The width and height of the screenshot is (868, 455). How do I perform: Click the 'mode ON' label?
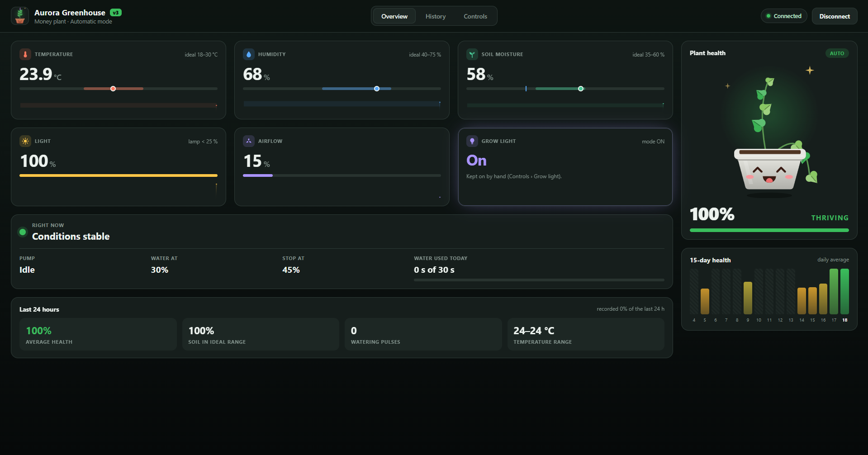pos(653,142)
